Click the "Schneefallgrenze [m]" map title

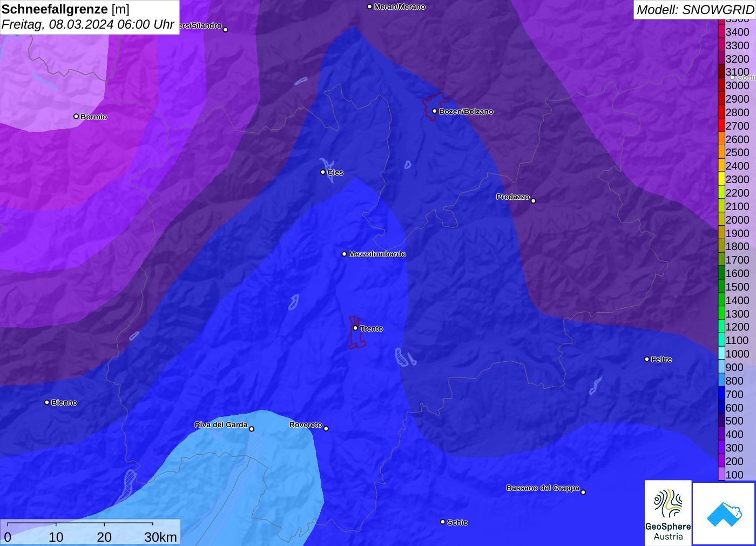point(65,9)
